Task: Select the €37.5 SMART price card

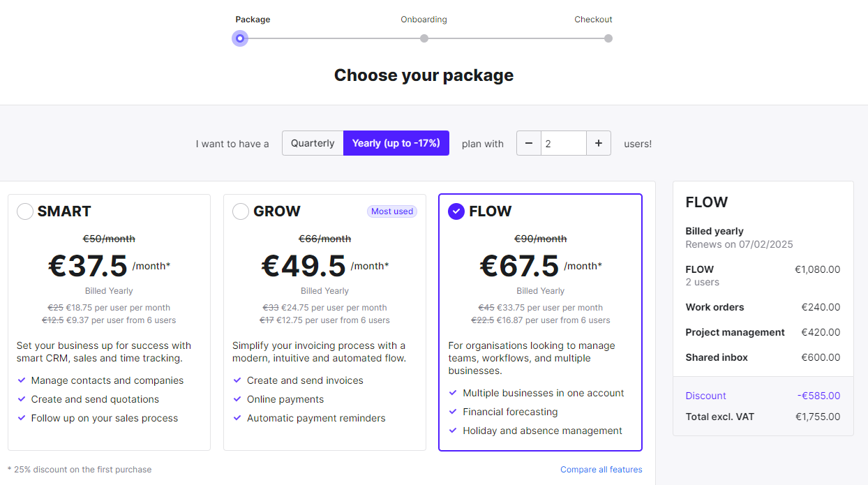Action: pyautogui.click(x=109, y=322)
